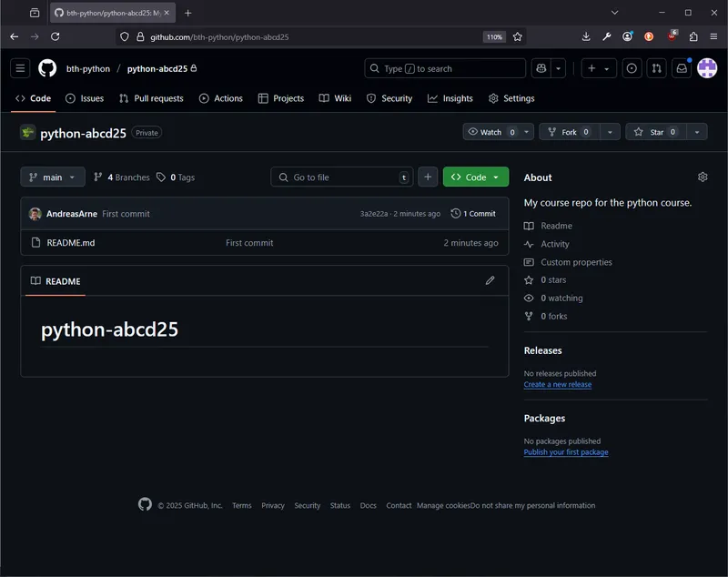Fork the python-abcd25 repository
The height and width of the screenshot is (577, 728).
(x=570, y=132)
